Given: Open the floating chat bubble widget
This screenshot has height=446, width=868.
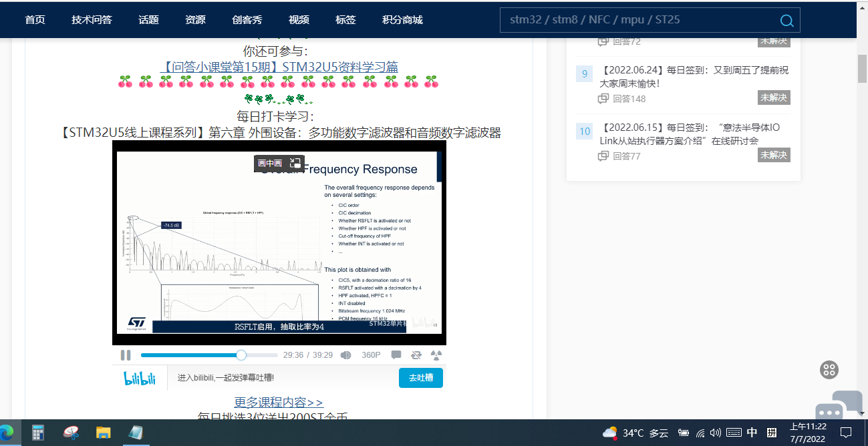Looking at the screenshot, I should point(839,406).
